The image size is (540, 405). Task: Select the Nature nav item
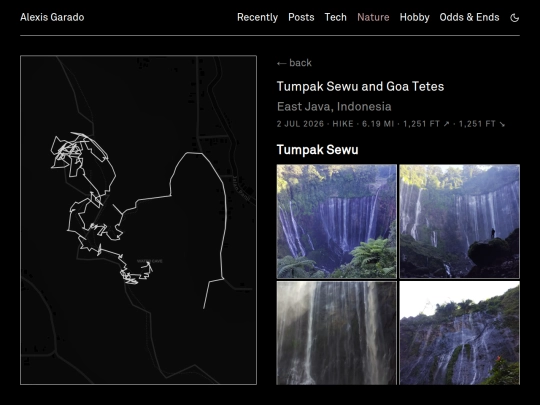(373, 17)
